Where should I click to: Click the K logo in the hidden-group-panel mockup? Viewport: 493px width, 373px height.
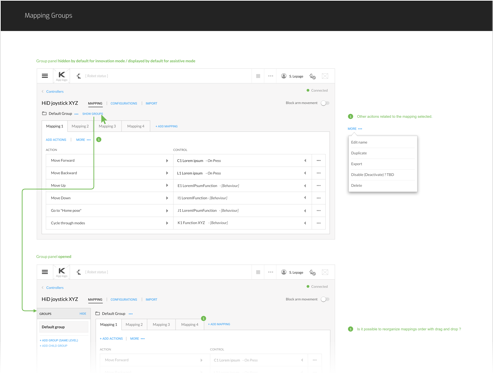62,75
